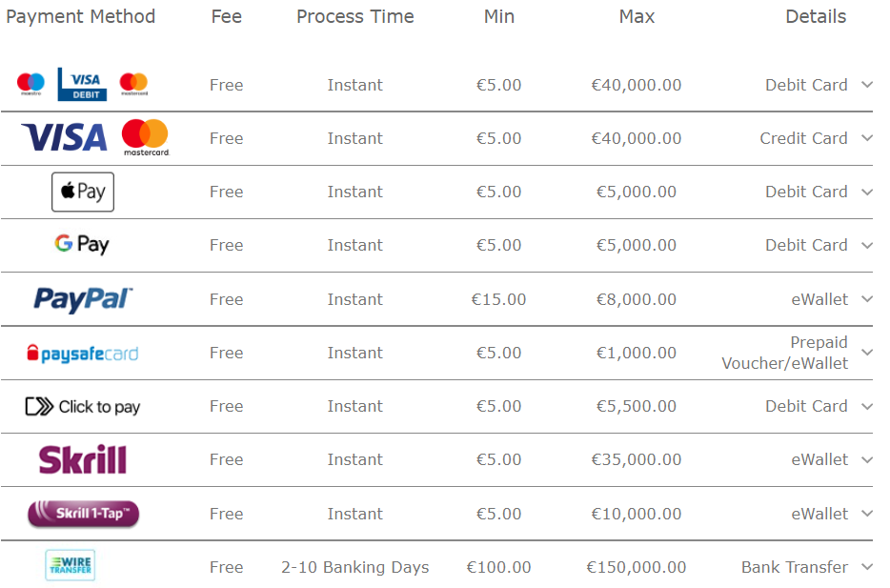
Task: Click the PayPal logo
Action: (x=83, y=299)
